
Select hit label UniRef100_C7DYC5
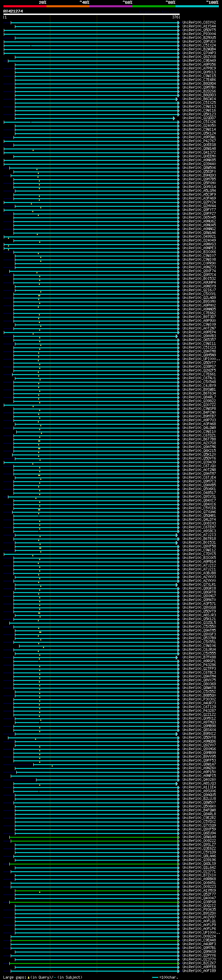pos(199,554)
